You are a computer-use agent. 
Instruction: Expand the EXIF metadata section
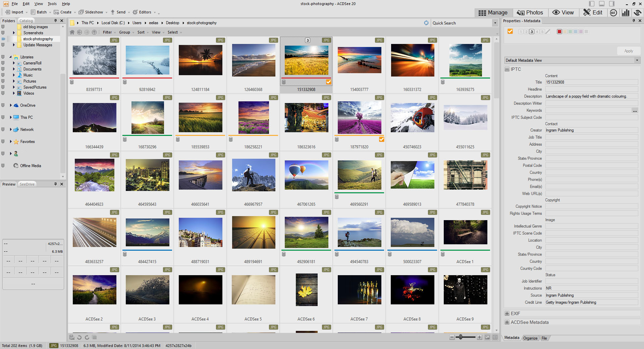(x=507, y=313)
